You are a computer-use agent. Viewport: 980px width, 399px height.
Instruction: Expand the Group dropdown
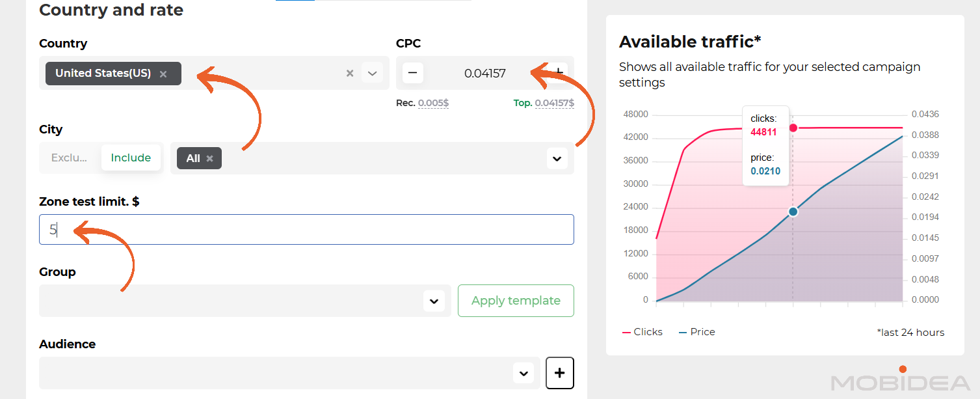click(x=434, y=301)
